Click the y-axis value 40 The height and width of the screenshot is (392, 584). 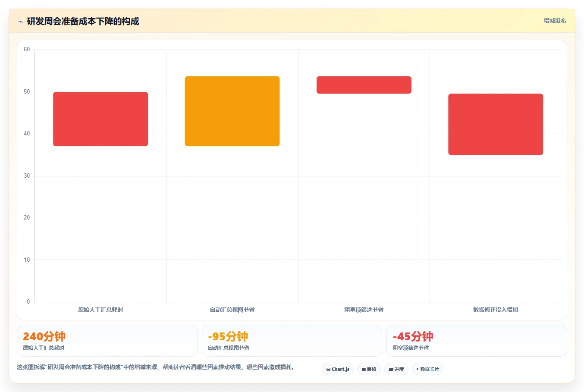pos(27,134)
